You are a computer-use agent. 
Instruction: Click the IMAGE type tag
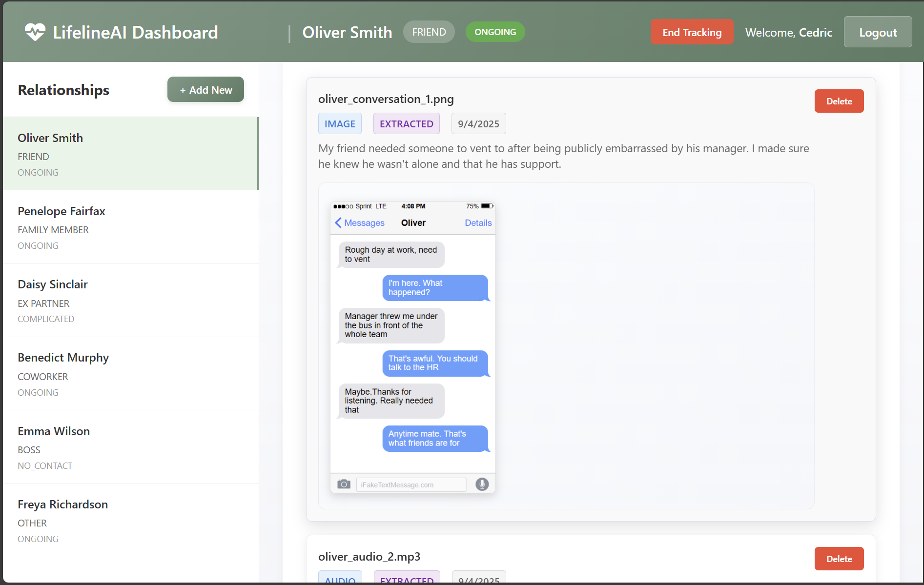340,124
